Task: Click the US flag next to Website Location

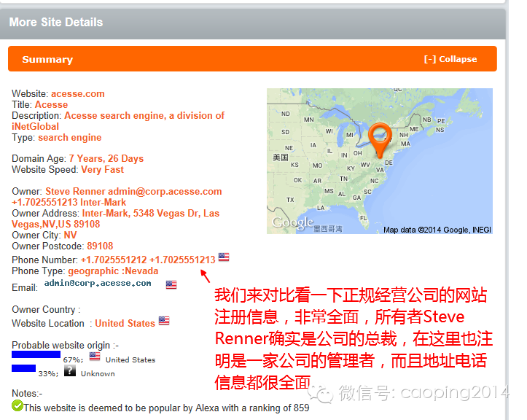Action: [164, 321]
